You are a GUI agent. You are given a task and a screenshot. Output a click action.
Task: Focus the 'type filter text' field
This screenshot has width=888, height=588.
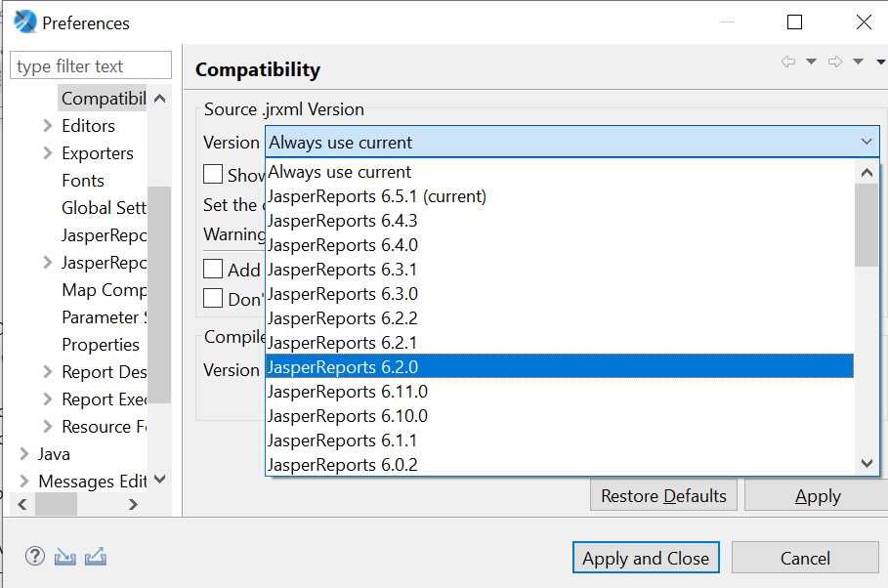coord(91,65)
